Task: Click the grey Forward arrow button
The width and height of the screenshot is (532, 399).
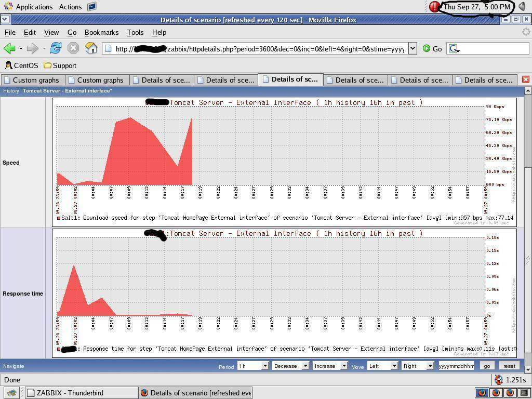Action: click(x=33, y=48)
